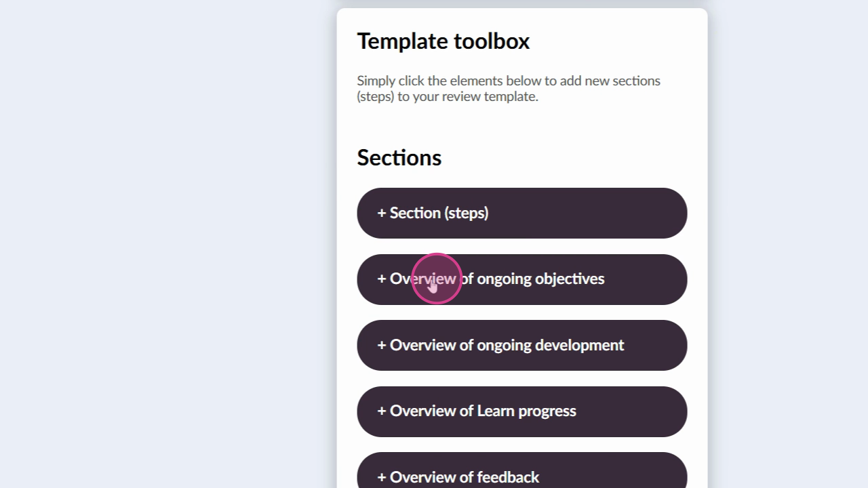The width and height of the screenshot is (868, 488).
Task: Add a new Section (steps) element
Action: click(521, 213)
